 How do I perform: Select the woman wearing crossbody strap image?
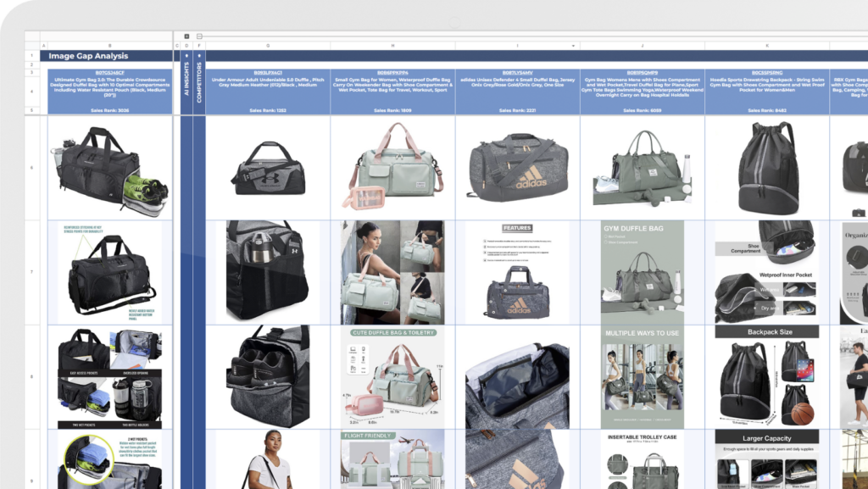[x=269, y=459]
